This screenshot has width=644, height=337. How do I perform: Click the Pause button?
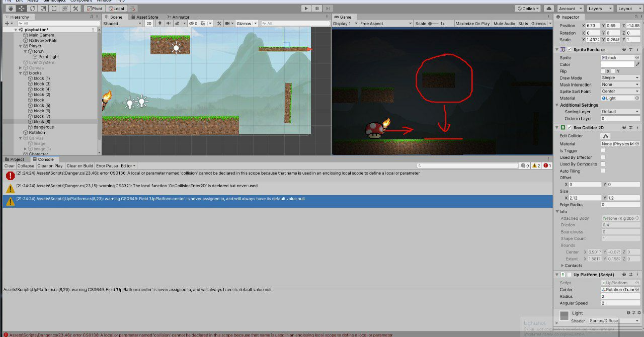(317, 9)
